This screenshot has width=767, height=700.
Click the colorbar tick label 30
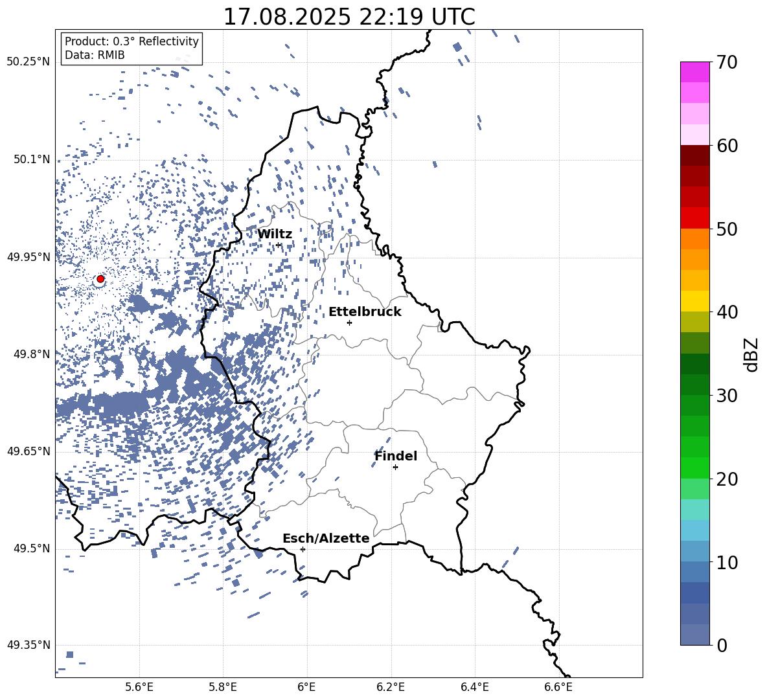727,396
